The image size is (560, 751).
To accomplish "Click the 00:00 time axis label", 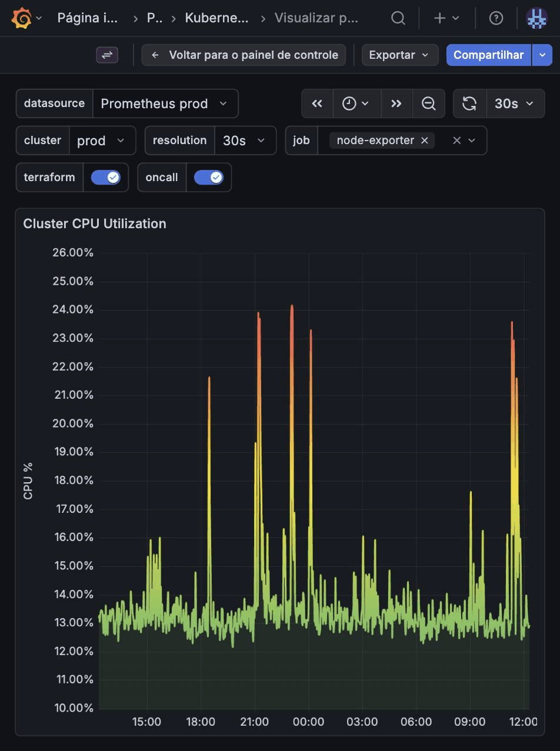I will (x=308, y=722).
